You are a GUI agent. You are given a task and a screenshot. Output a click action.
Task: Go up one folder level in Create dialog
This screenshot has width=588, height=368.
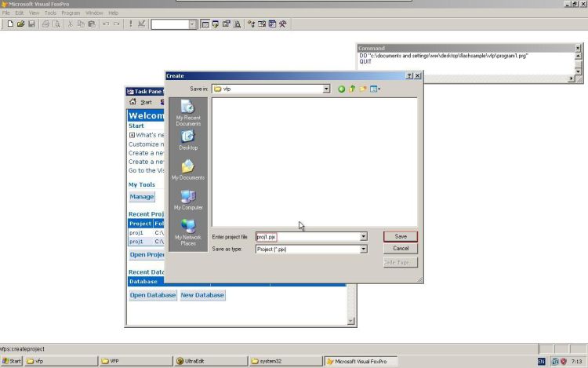[x=352, y=89]
